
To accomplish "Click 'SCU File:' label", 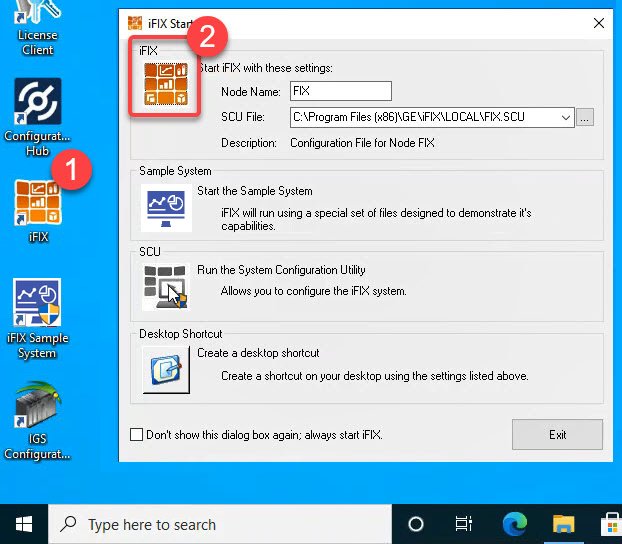I will coord(243,117).
